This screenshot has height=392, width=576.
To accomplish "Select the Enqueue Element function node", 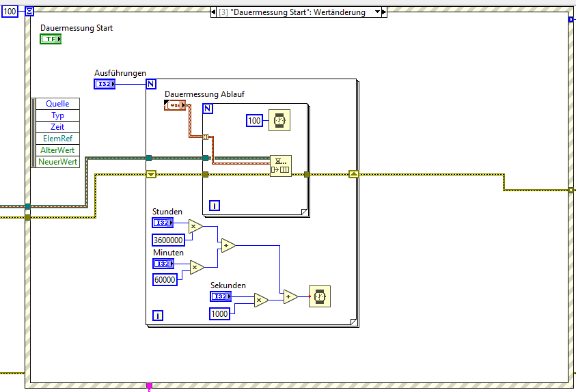I will pyautogui.click(x=281, y=166).
